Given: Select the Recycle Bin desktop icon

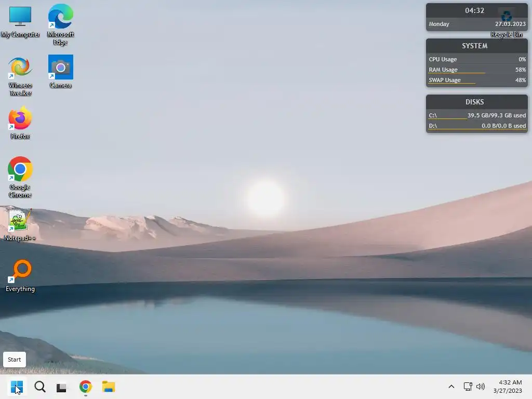Looking at the screenshot, I should pos(507,22).
